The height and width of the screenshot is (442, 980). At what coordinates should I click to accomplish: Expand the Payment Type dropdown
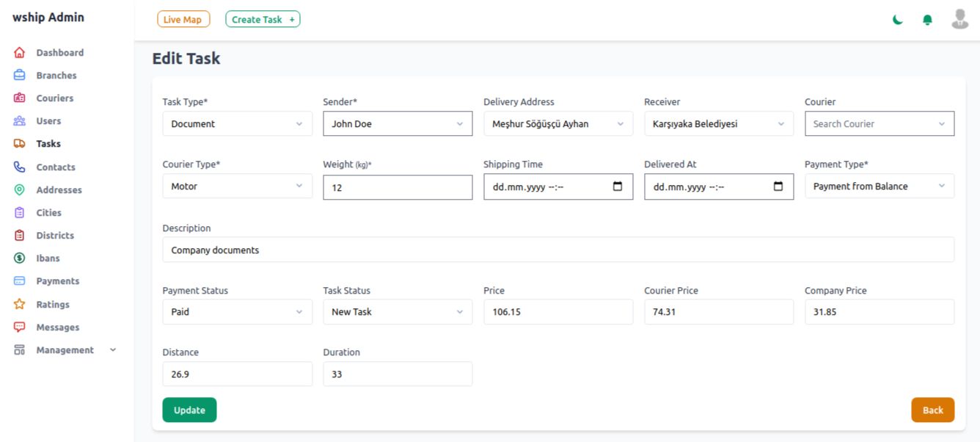(x=879, y=186)
